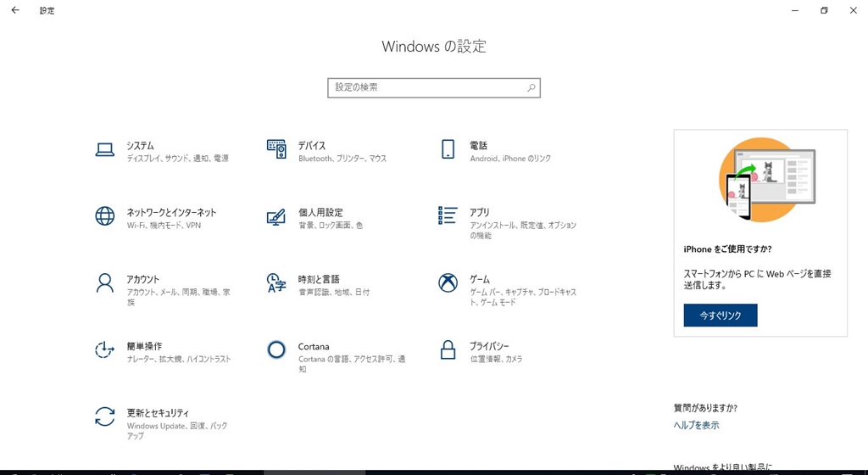The image size is (868, 475).
Task: Open the ヘルプを表示 link
Action: [x=697, y=425]
